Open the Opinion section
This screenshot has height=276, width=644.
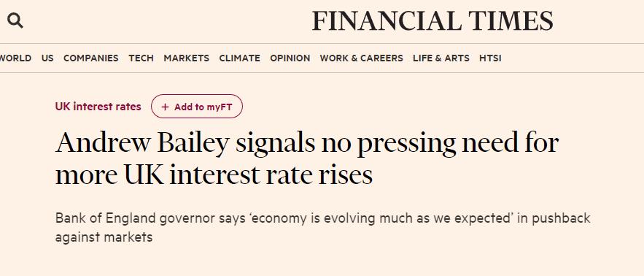point(290,58)
